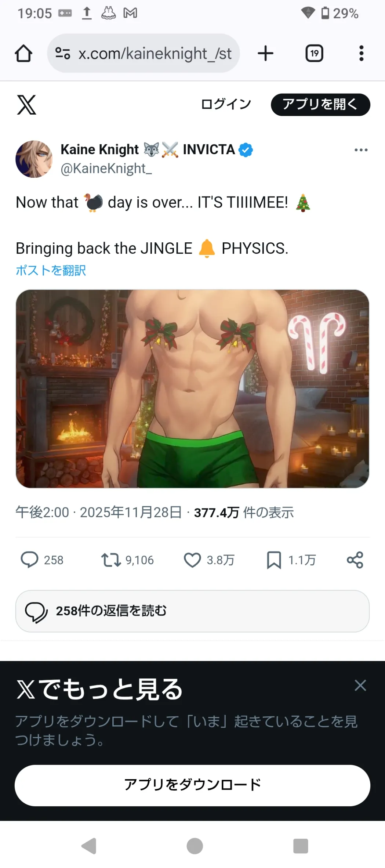Image resolution: width=385 pixels, height=868 pixels.
Task: Toggle the like heart icon
Action: coord(192,560)
